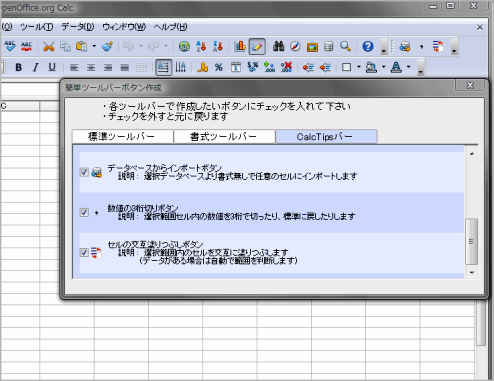
Task: Insert a chart with the chart icon
Action: pyautogui.click(x=240, y=46)
